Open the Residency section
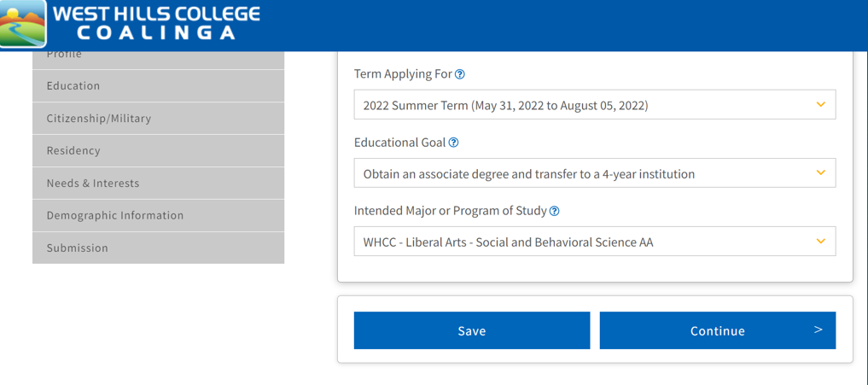868x385 pixels. click(158, 151)
